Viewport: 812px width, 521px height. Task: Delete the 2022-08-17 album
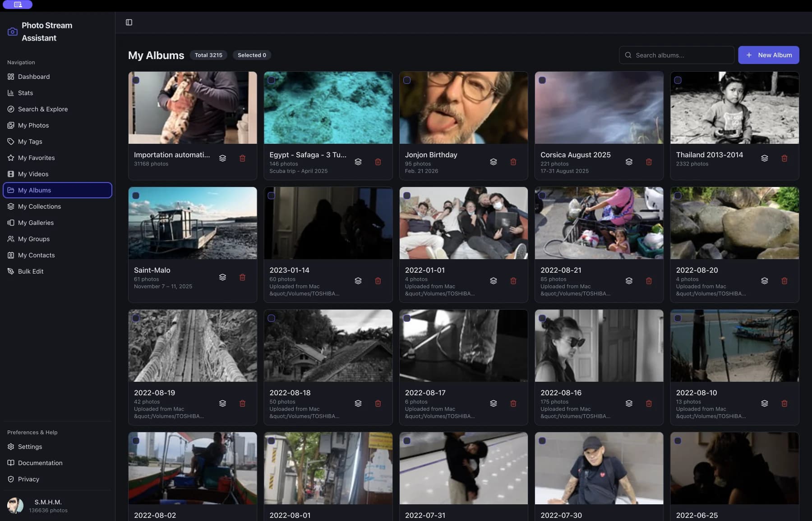pos(513,403)
